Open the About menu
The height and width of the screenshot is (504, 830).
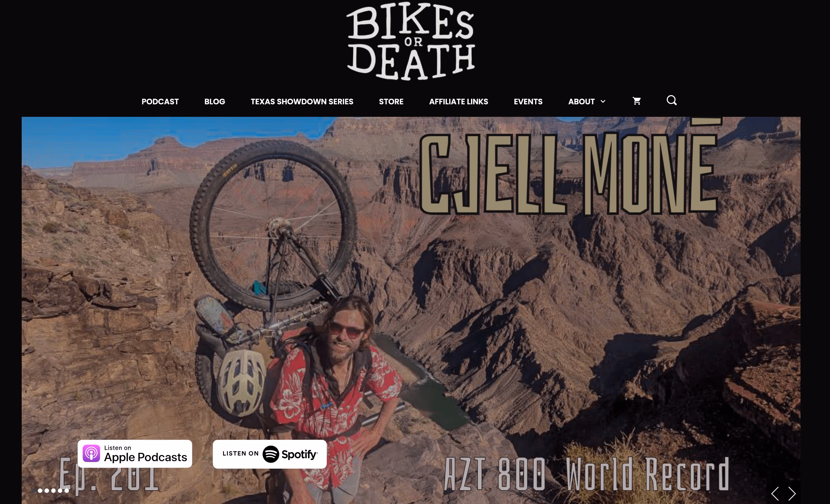tap(581, 102)
